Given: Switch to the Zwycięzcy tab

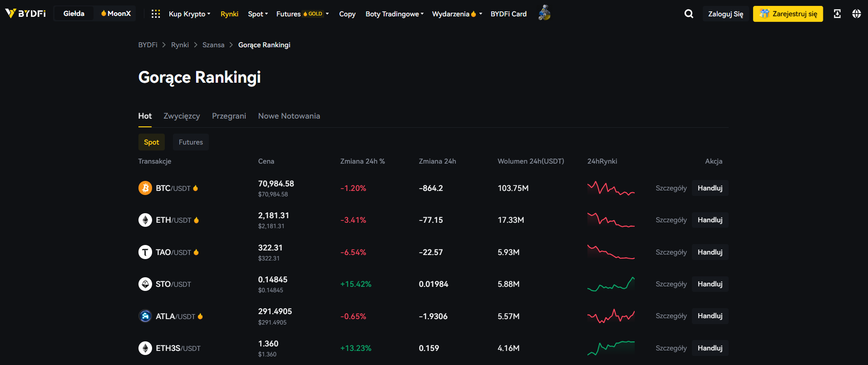Looking at the screenshot, I should [182, 116].
